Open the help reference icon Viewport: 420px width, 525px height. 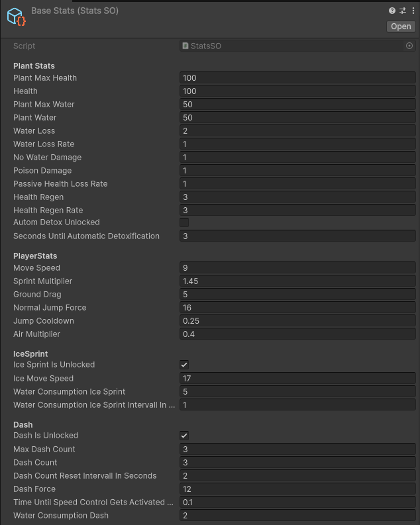tap(392, 11)
